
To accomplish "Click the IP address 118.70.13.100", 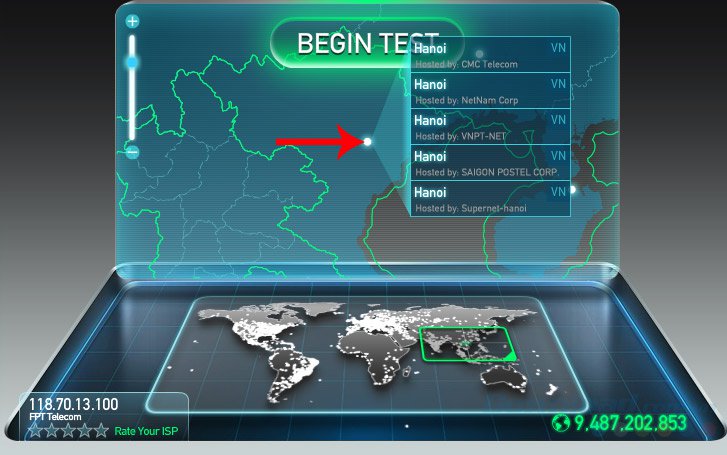I will tap(74, 404).
